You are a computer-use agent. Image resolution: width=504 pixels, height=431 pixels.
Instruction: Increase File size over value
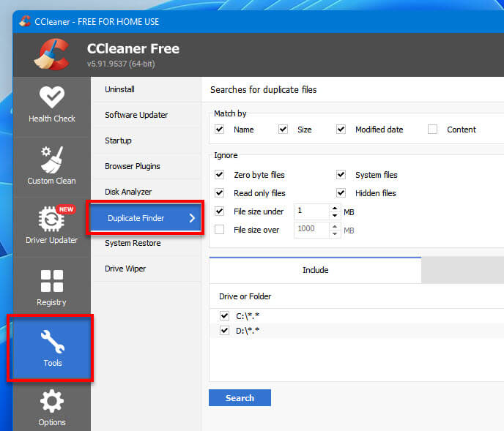(335, 226)
